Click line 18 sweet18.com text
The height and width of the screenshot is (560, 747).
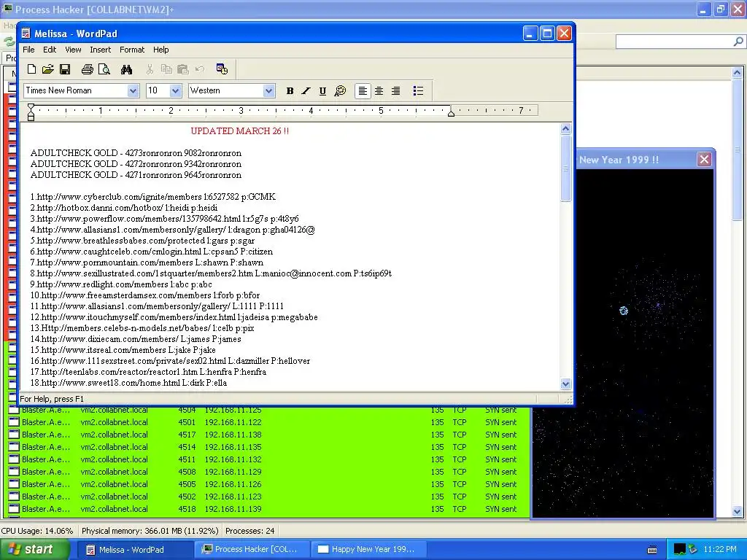tap(128, 383)
